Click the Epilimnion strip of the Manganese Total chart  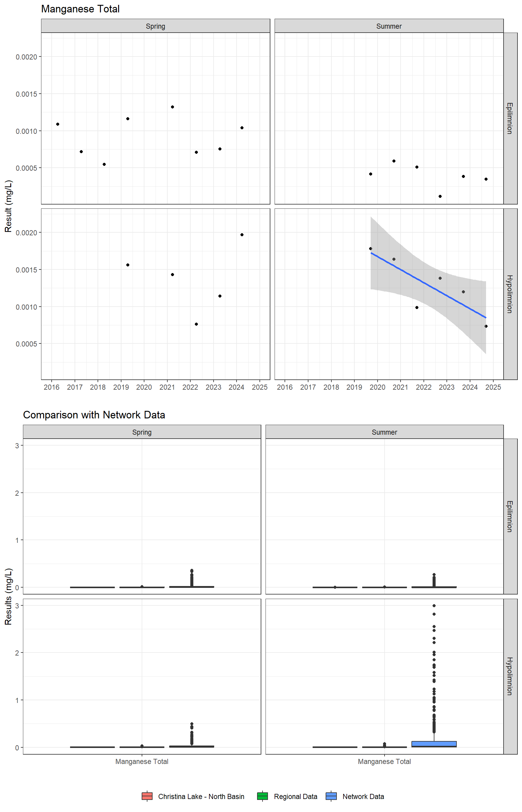(510, 118)
